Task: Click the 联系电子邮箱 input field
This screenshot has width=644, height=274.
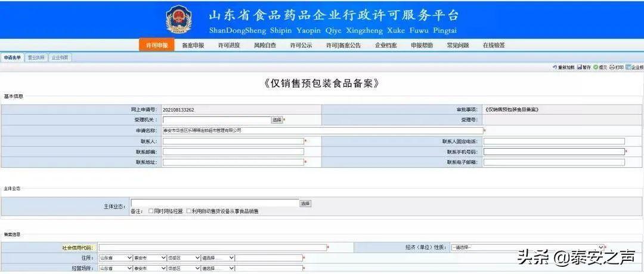Action: click(x=554, y=162)
